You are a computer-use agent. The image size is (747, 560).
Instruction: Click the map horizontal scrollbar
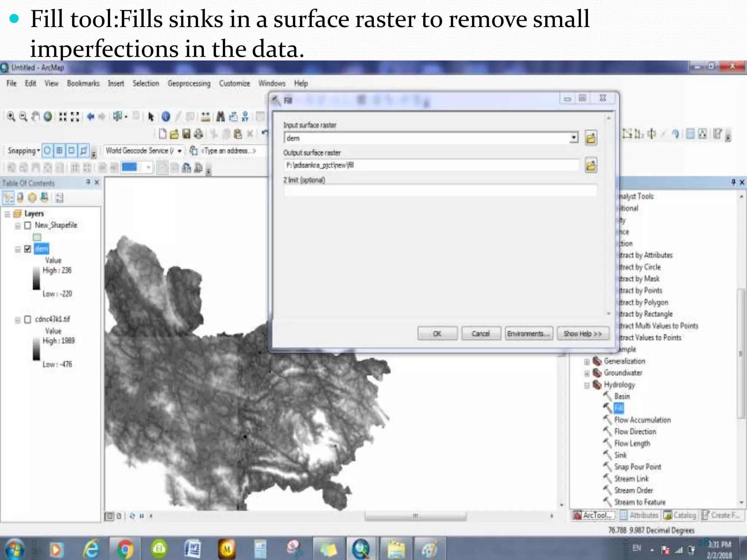[x=415, y=516]
